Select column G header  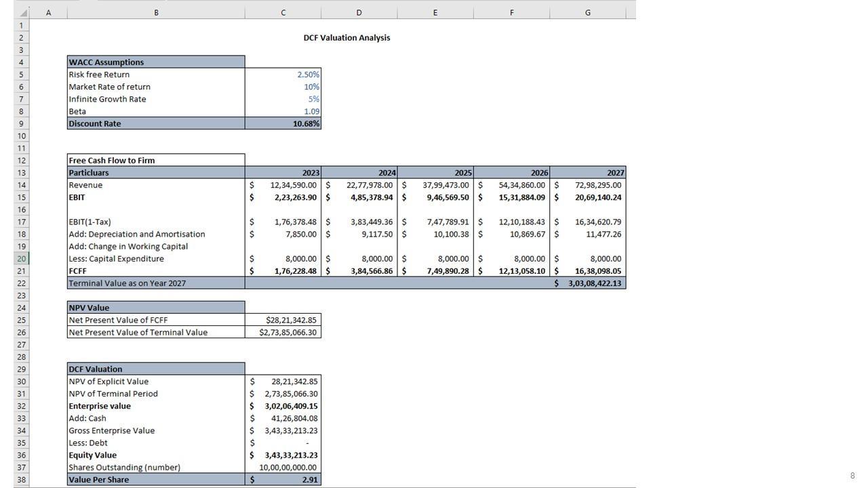pyautogui.click(x=587, y=12)
